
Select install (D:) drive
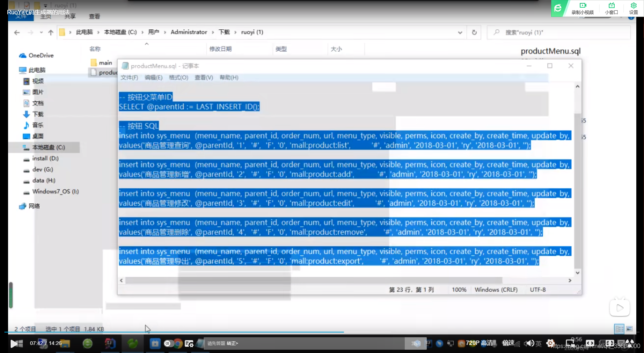pyautogui.click(x=41, y=158)
